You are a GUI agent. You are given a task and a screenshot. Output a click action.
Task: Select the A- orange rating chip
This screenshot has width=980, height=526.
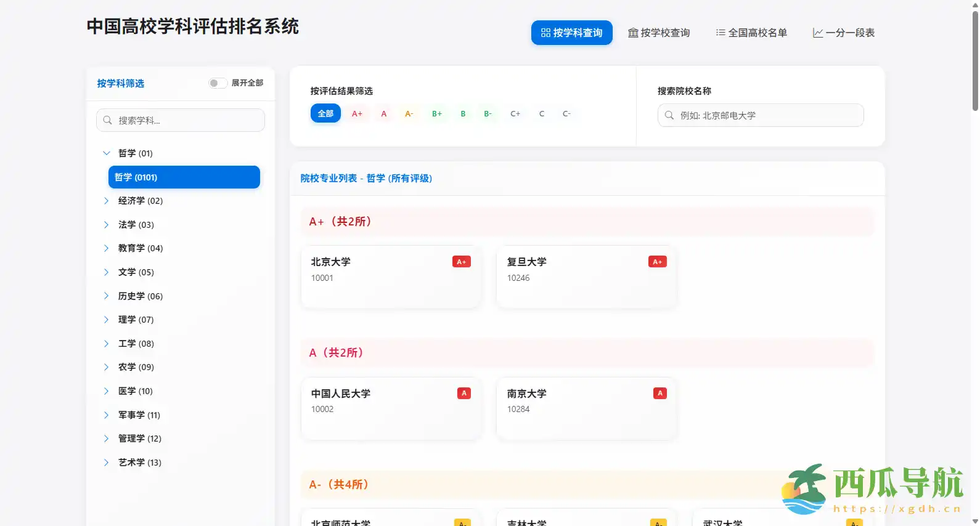point(409,113)
